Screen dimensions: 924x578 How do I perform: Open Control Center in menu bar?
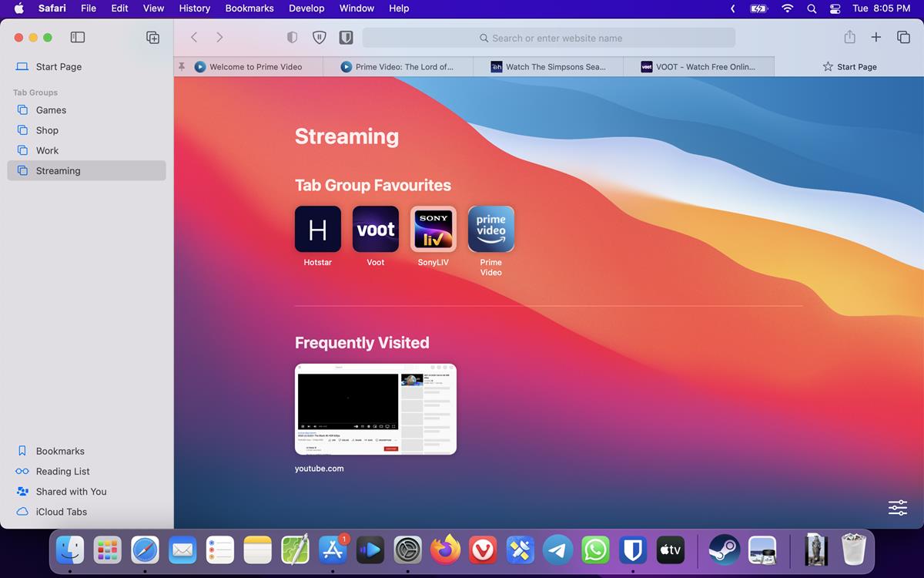tap(835, 8)
